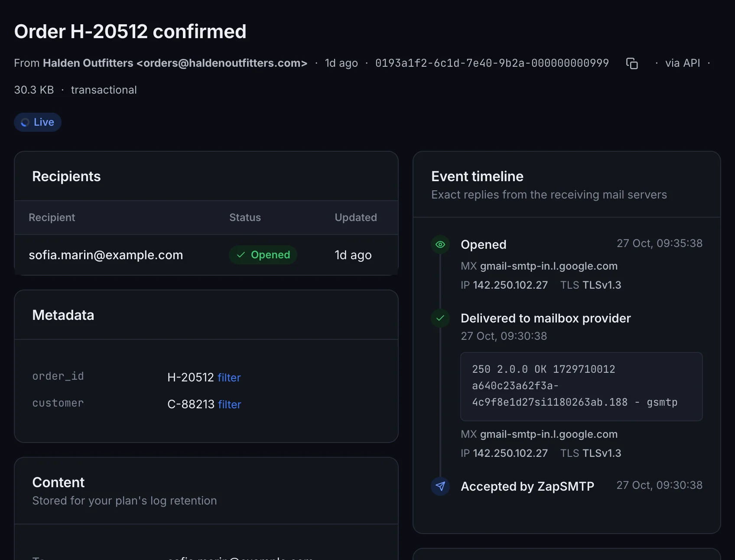Filter by order_id H-20512
735x560 pixels.
coord(229,378)
